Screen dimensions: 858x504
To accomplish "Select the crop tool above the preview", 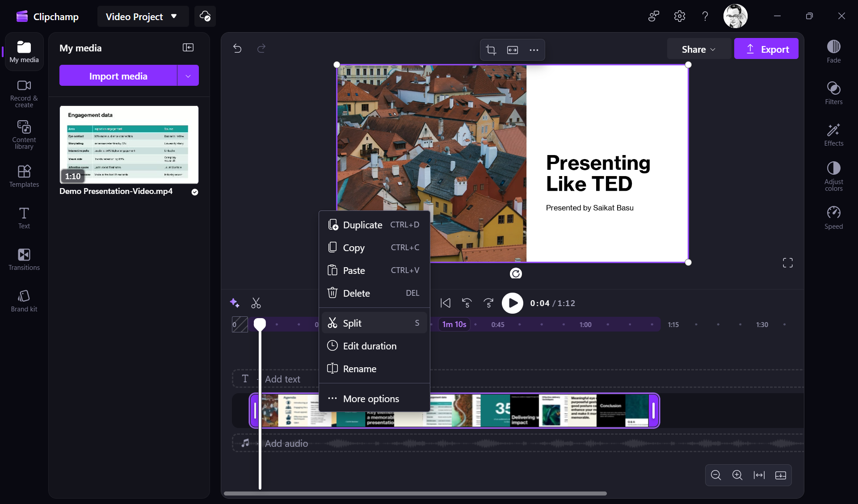I will click(x=491, y=50).
